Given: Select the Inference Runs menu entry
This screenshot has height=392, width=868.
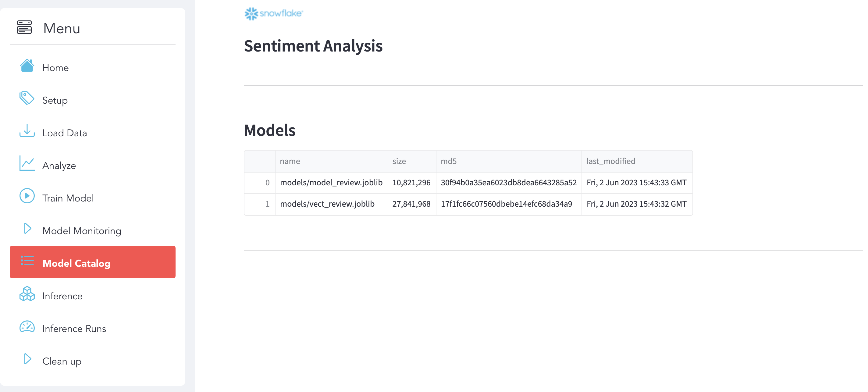Looking at the screenshot, I should [x=74, y=329].
